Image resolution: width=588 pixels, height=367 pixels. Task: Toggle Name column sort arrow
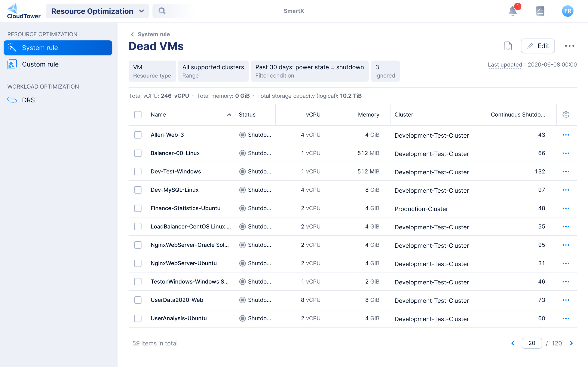coord(229,115)
